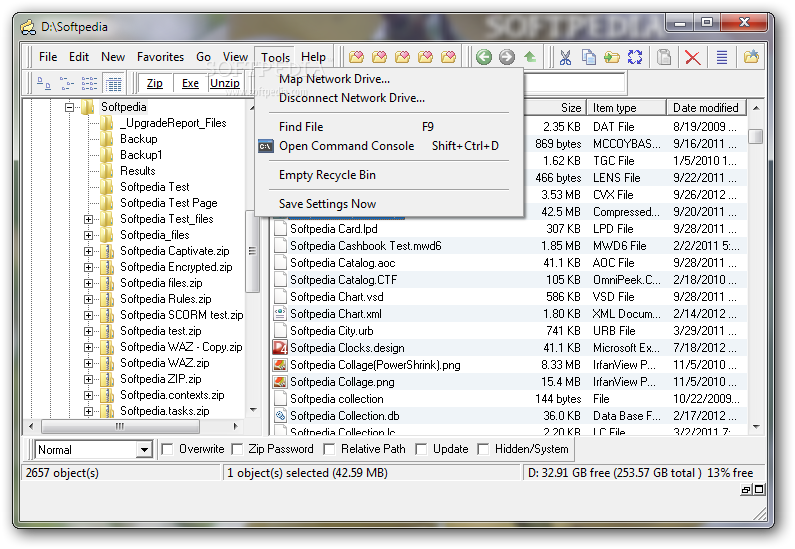The width and height of the screenshot is (795, 549).
Task: Click the blue Refresh arrows icon
Action: (x=635, y=57)
